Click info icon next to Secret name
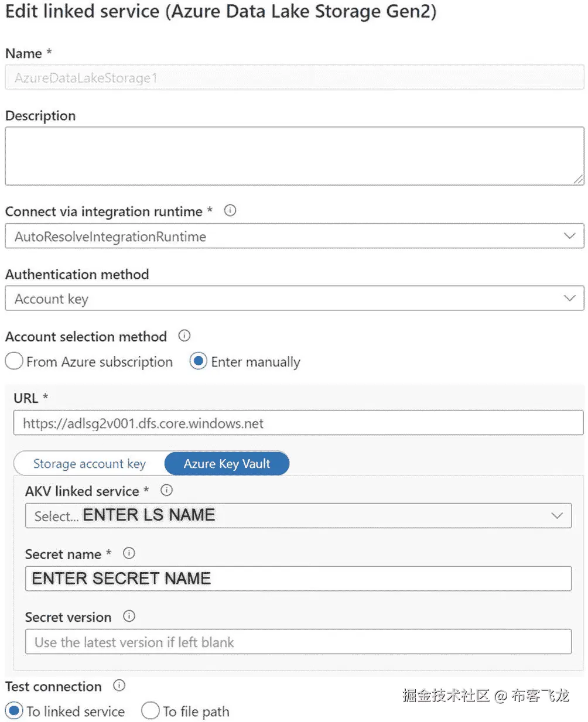 [129, 553]
